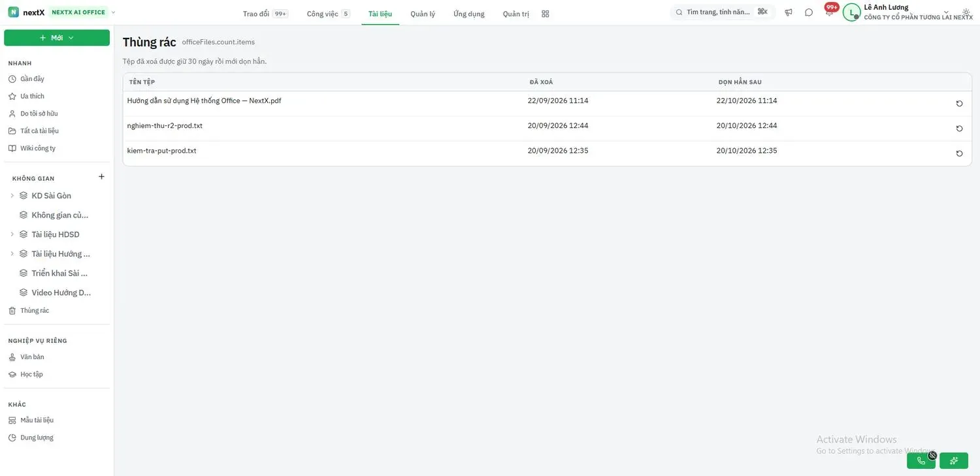The width and height of the screenshot is (980, 476).
Task: Switch to the Công việc tab
Action: tap(329, 14)
